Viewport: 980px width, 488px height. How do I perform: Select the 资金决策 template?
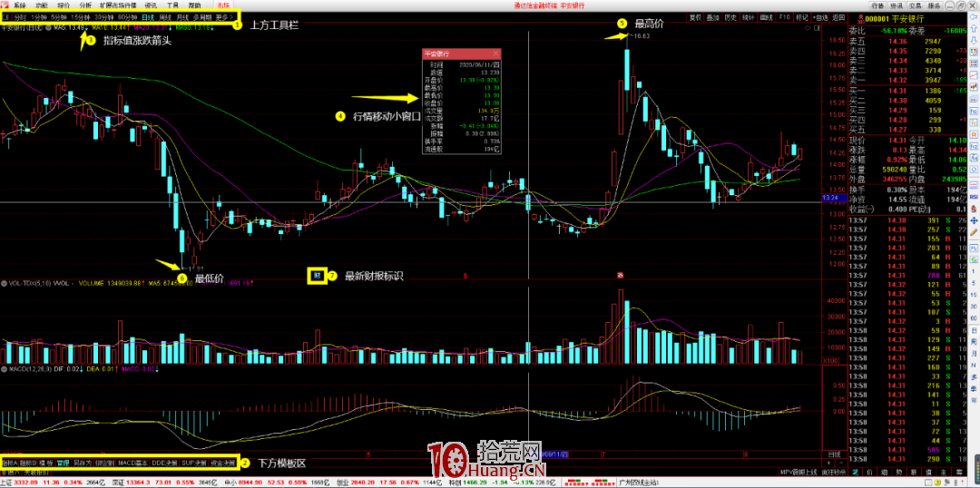[223, 463]
